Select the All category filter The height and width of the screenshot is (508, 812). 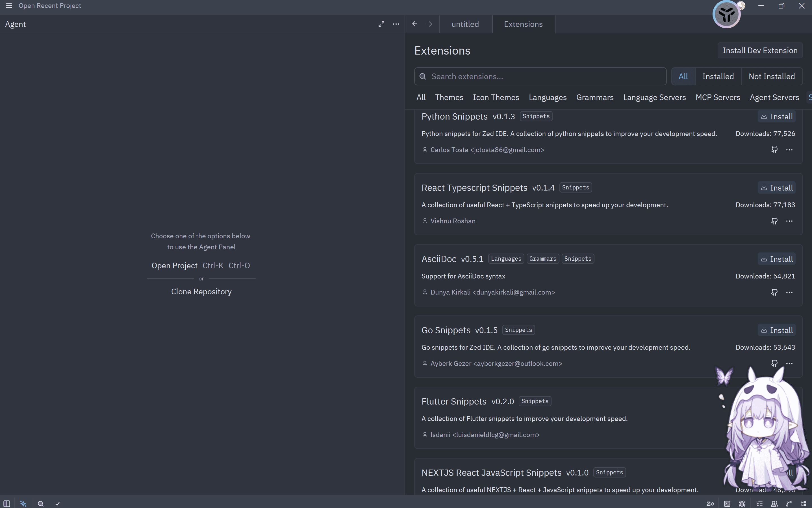click(x=421, y=98)
